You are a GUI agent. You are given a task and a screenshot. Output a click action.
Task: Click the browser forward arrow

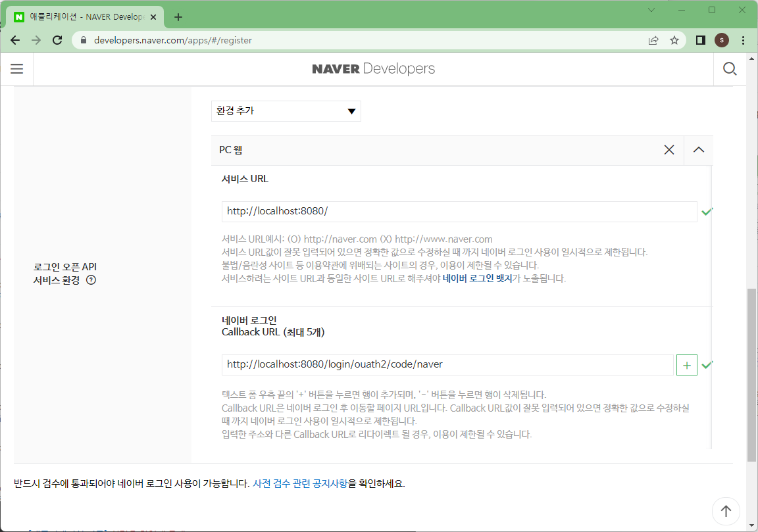36,40
